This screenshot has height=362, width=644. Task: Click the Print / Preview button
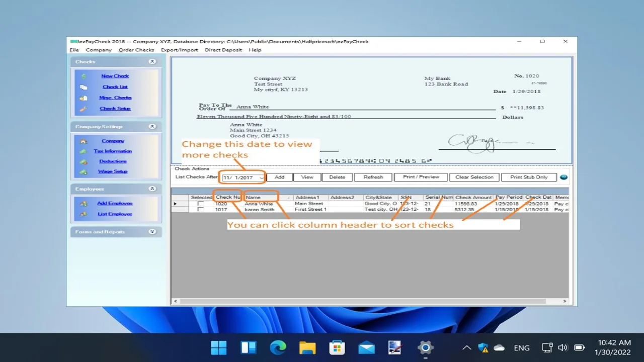coord(421,177)
